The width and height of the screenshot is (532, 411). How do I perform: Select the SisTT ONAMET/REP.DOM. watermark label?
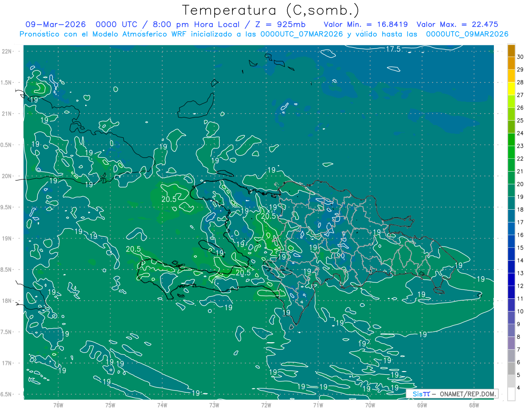(452, 394)
